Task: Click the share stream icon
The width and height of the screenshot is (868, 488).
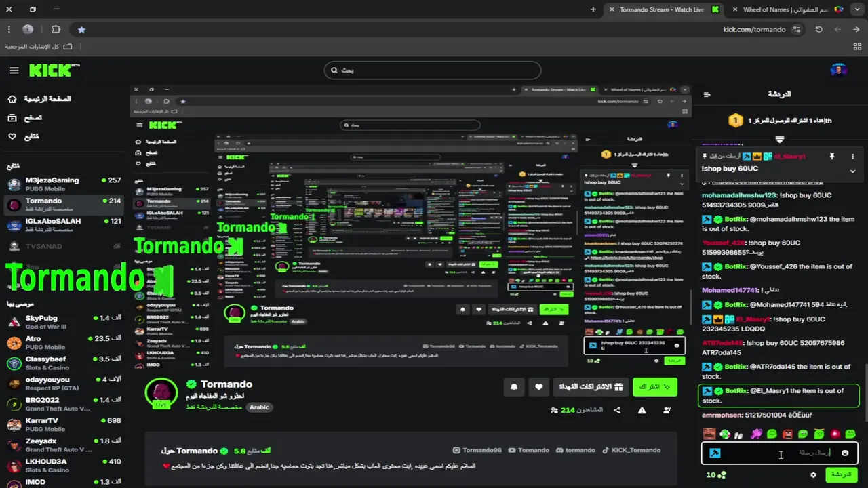Action: point(617,410)
